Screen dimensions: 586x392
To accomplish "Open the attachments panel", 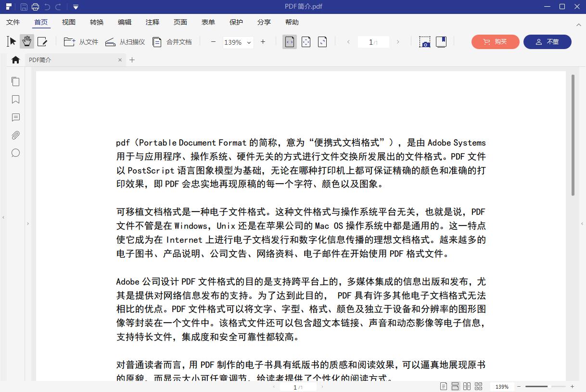I will tap(15, 135).
